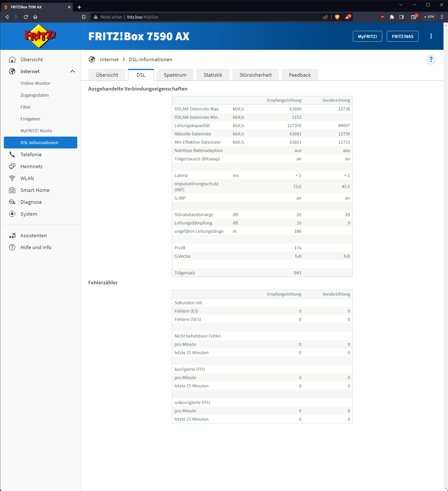Viewport: 448px width, 491px height.
Task: Expand the WLAN sidebar section
Action: 27,178
